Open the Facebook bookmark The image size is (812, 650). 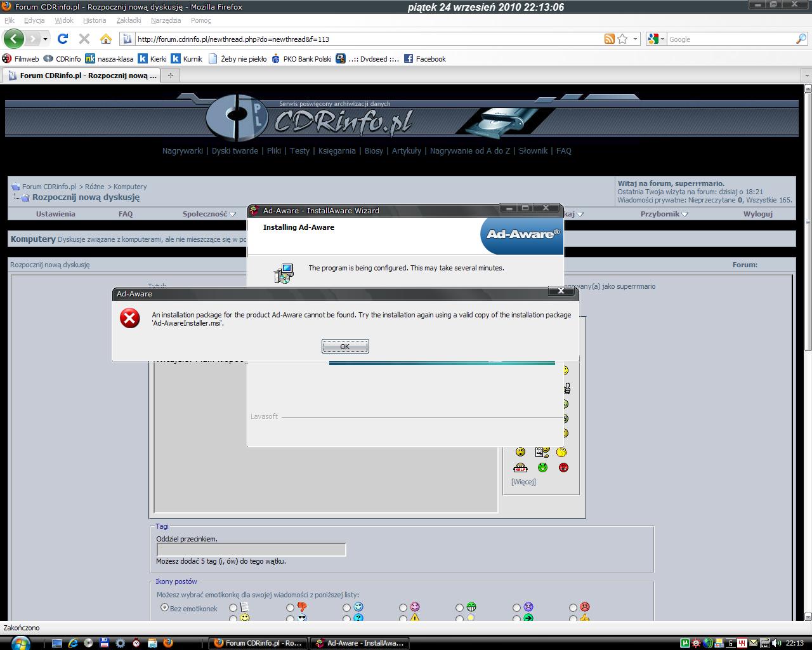click(x=425, y=58)
